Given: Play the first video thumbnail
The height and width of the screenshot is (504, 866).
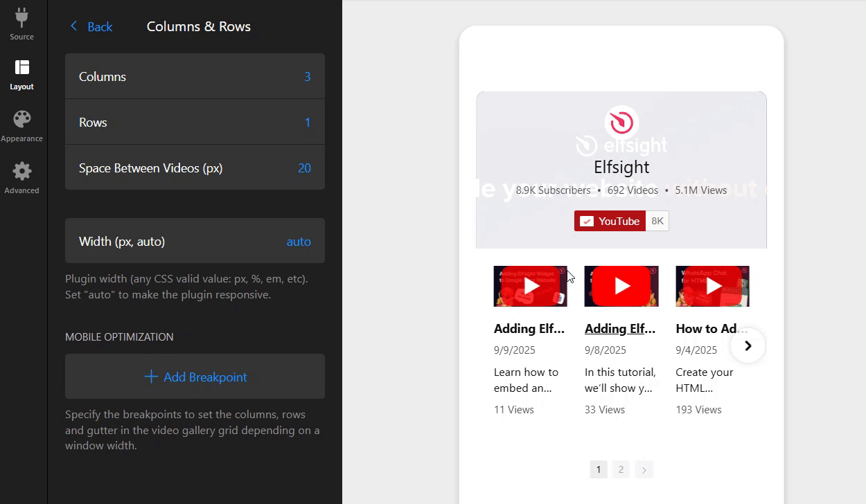Looking at the screenshot, I should coord(530,286).
